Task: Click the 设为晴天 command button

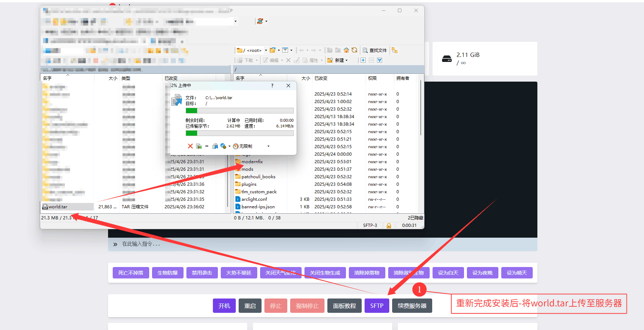Action: (517, 273)
